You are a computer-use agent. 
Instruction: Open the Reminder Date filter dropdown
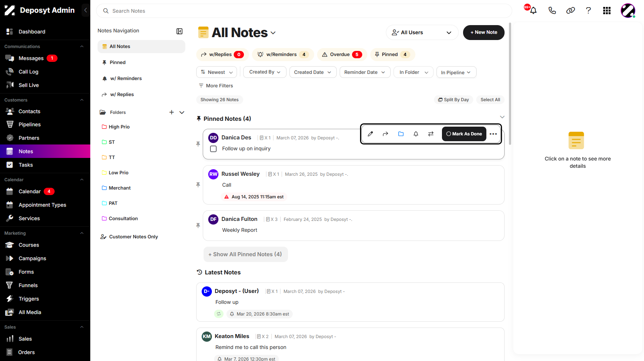[x=365, y=72]
